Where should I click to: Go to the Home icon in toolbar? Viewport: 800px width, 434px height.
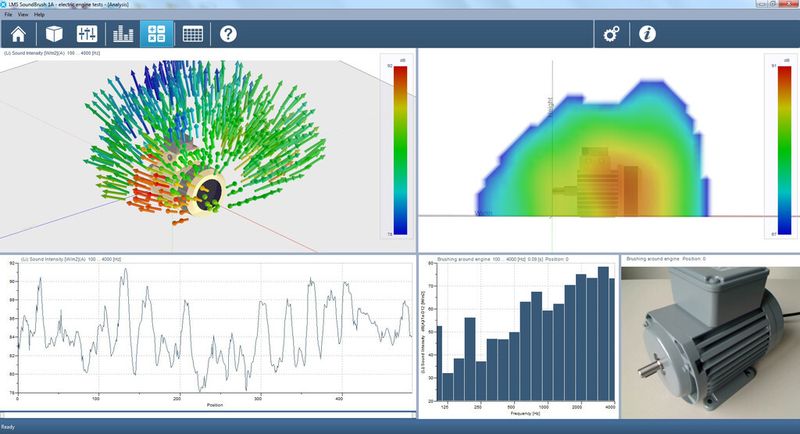coord(18,34)
